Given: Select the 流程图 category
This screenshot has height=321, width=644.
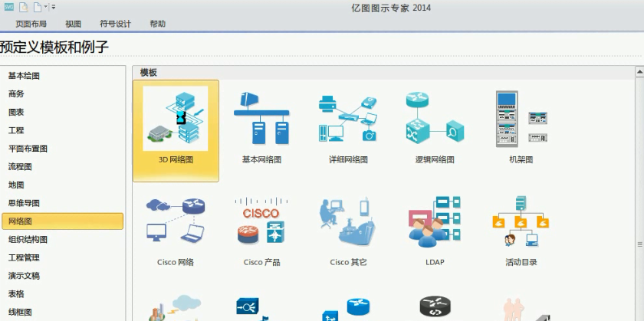Looking at the screenshot, I should (x=62, y=167).
